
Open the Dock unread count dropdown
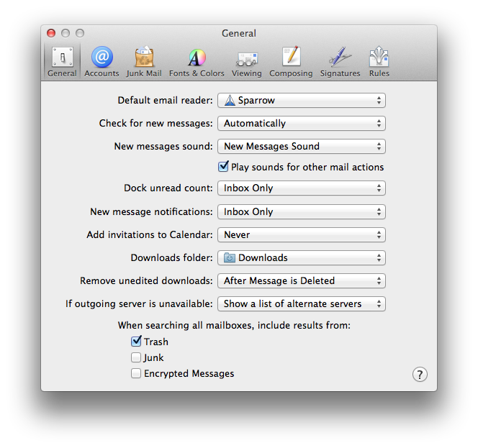pos(302,188)
